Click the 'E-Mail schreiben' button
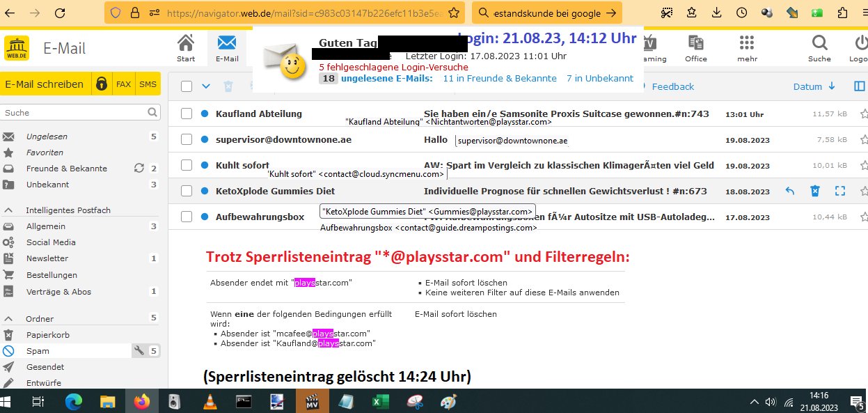This screenshot has height=413, width=868. (x=45, y=84)
